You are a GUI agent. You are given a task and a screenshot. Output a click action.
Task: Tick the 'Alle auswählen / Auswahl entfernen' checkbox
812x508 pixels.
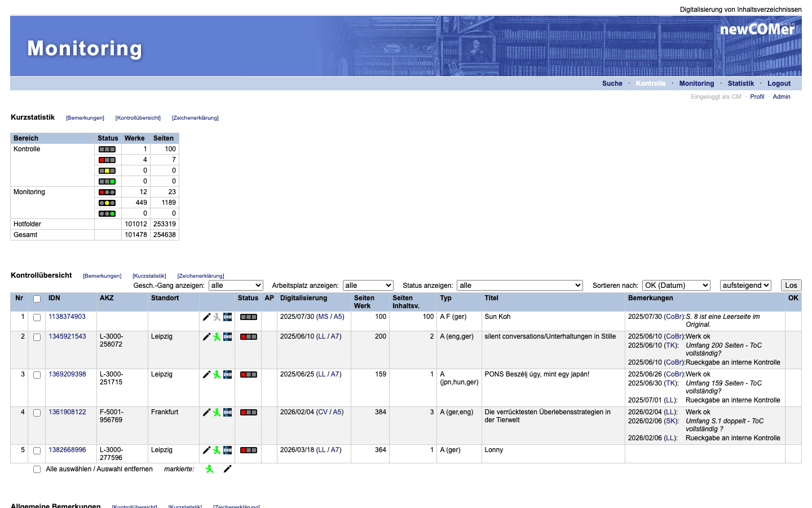(x=37, y=470)
